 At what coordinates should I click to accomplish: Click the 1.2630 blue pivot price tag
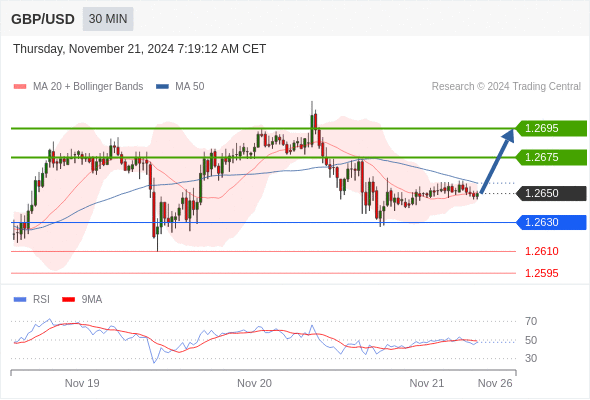551,222
